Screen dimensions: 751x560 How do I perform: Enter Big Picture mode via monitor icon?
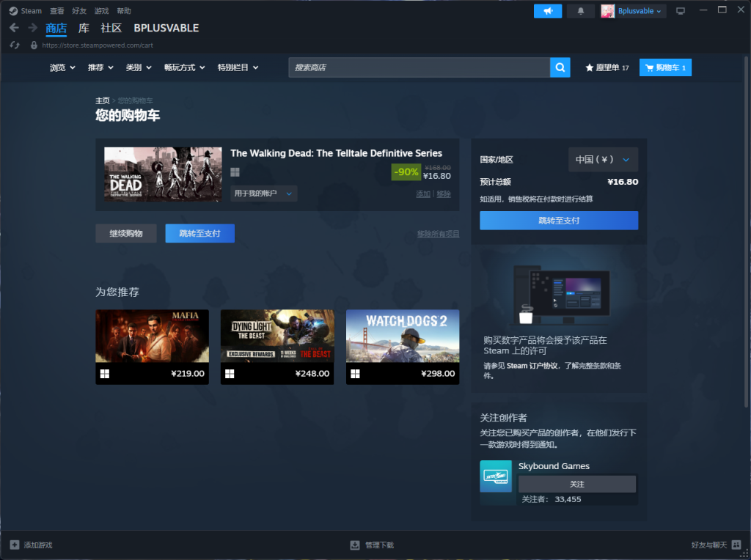(x=680, y=10)
